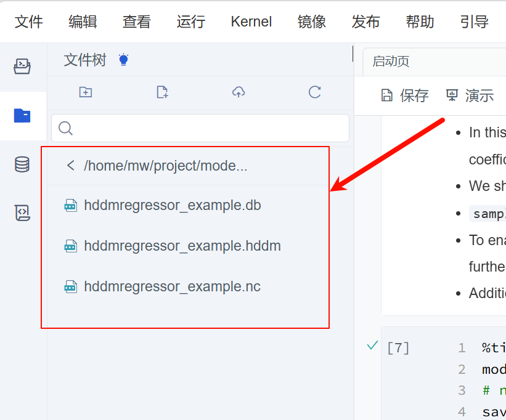Create a new file using the new-file icon
This screenshot has width=506, height=420.
coord(161,92)
